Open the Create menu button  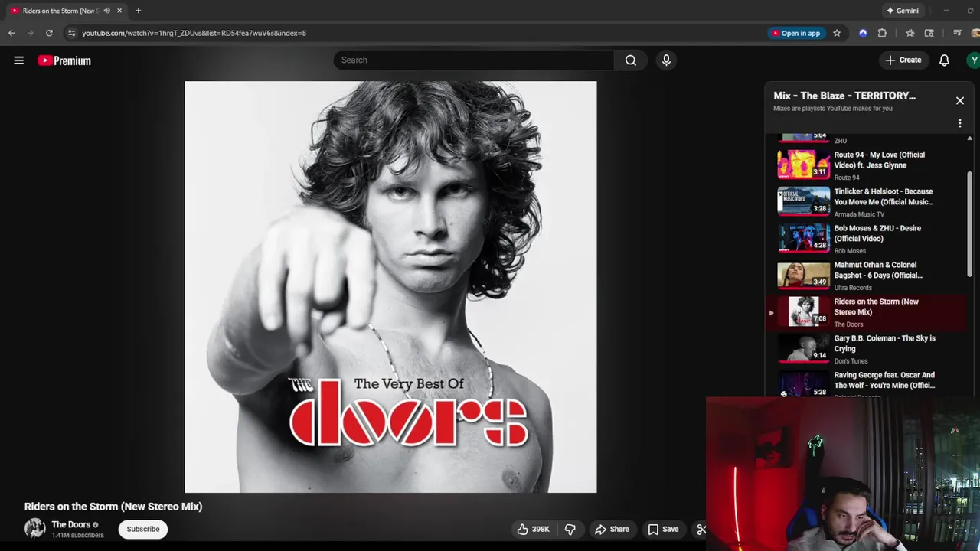[x=903, y=60]
